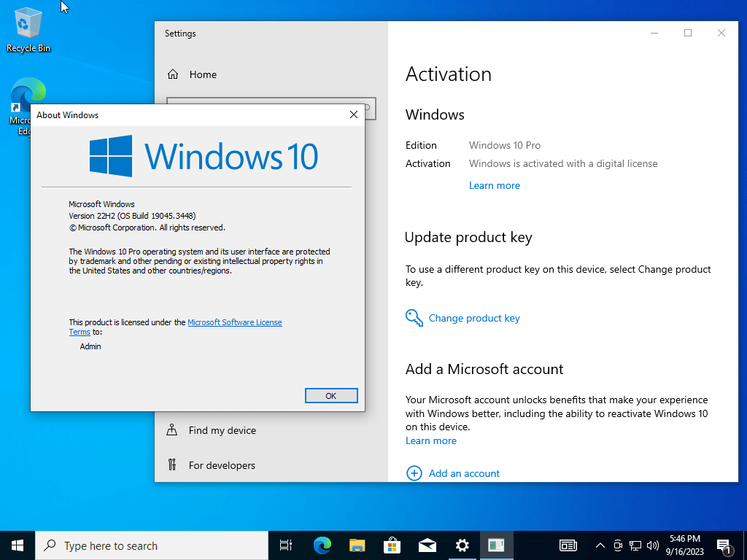Open the Microsoft Software License Terms link
Screen dimensions: 747x560
click(x=235, y=322)
